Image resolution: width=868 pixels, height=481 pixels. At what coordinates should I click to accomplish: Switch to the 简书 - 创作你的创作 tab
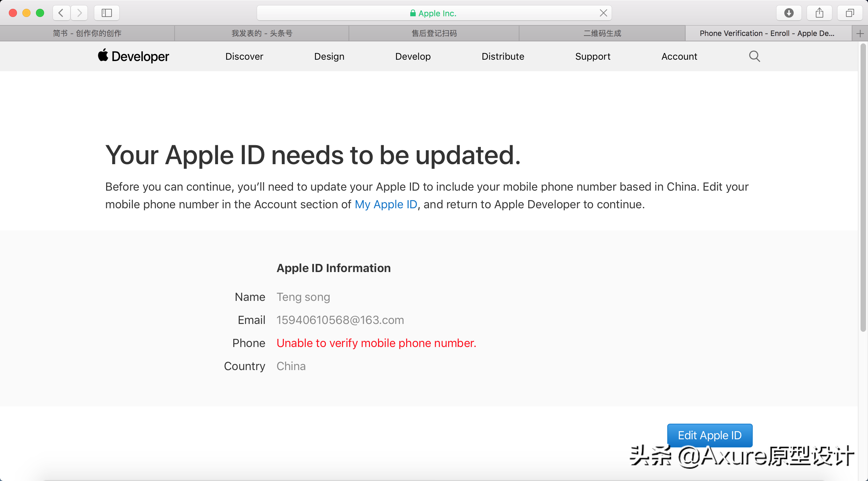click(87, 33)
